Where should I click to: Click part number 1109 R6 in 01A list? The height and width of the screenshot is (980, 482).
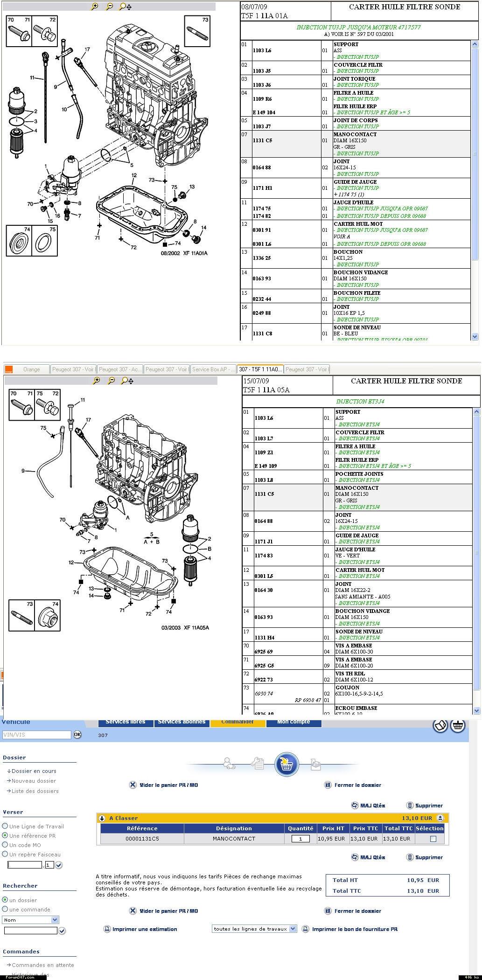262,99
